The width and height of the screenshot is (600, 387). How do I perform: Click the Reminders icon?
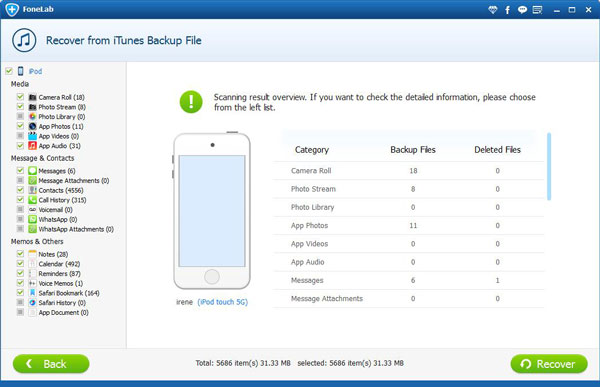33,273
